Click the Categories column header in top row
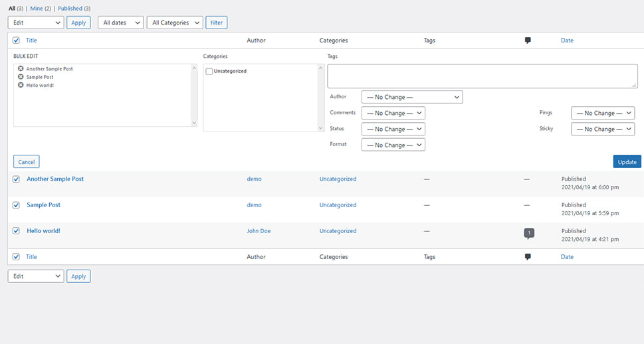 334,41
